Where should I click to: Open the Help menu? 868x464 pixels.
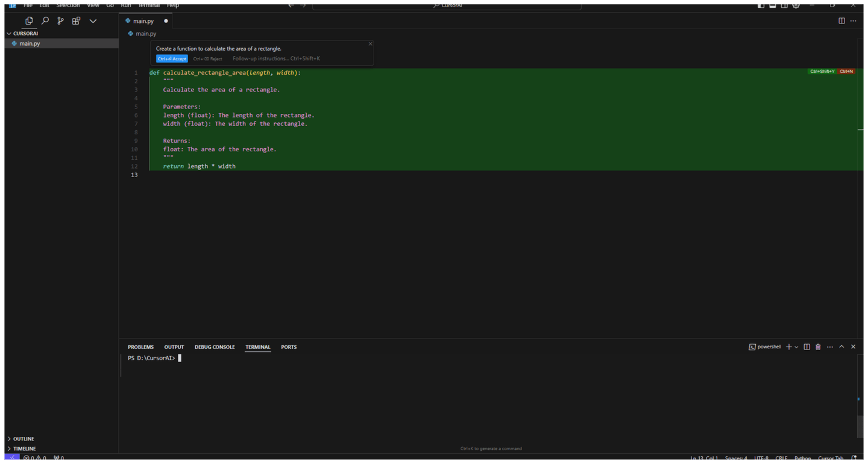[x=173, y=5]
